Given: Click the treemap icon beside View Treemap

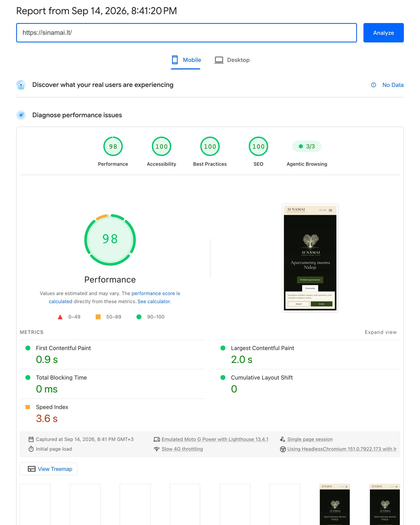Looking at the screenshot, I should click(x=32, y=469).
